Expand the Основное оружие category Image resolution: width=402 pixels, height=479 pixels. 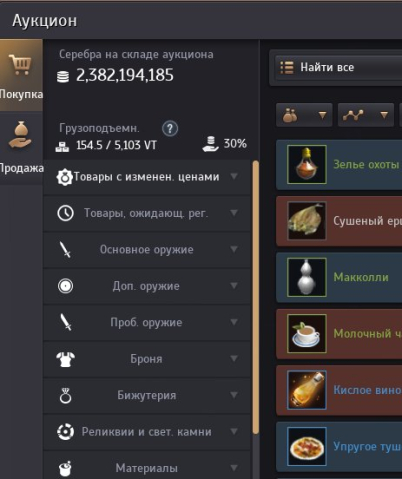147,249
